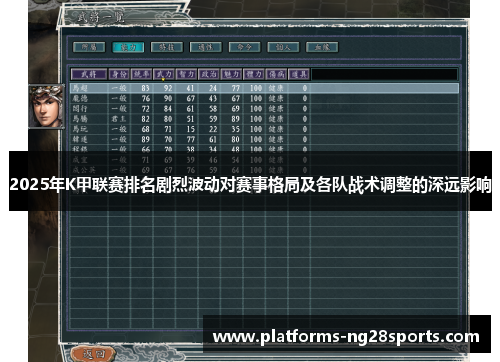This screenshot has width=500, height=362.
Task: Switch to the 所属 tab
Action: pyautogui.click(x=89, y=47)
